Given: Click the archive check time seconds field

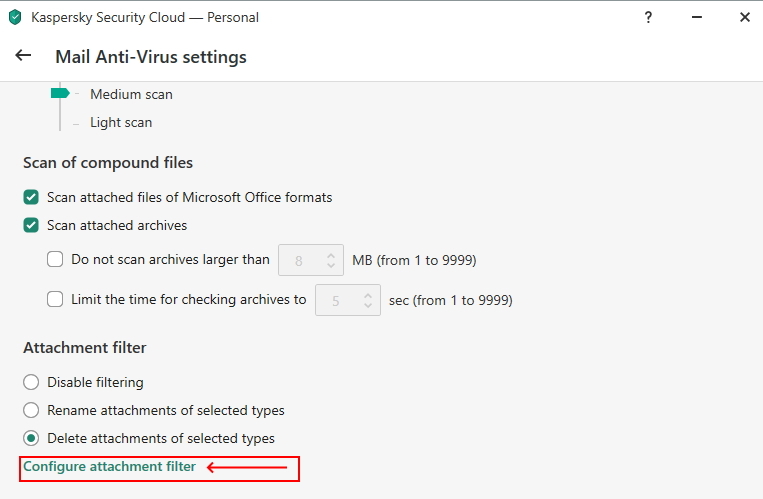Looking at the screenshot, I should pyautogui.click(x=337, y=299).
